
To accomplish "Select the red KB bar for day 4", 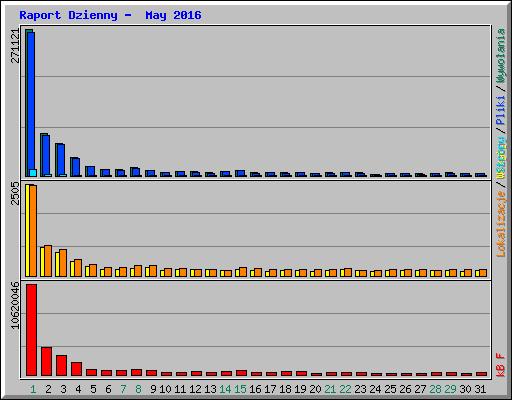I will [x=76, y=369].
